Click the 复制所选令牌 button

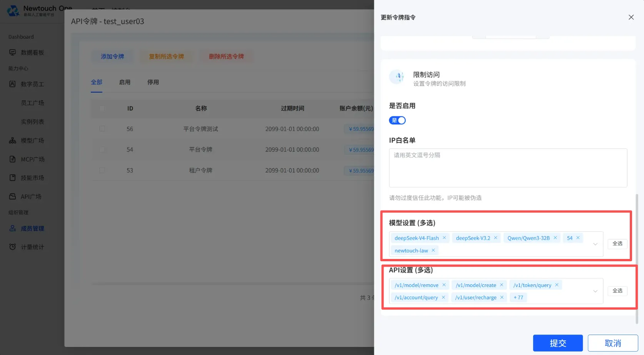click(x=167, y=56)
